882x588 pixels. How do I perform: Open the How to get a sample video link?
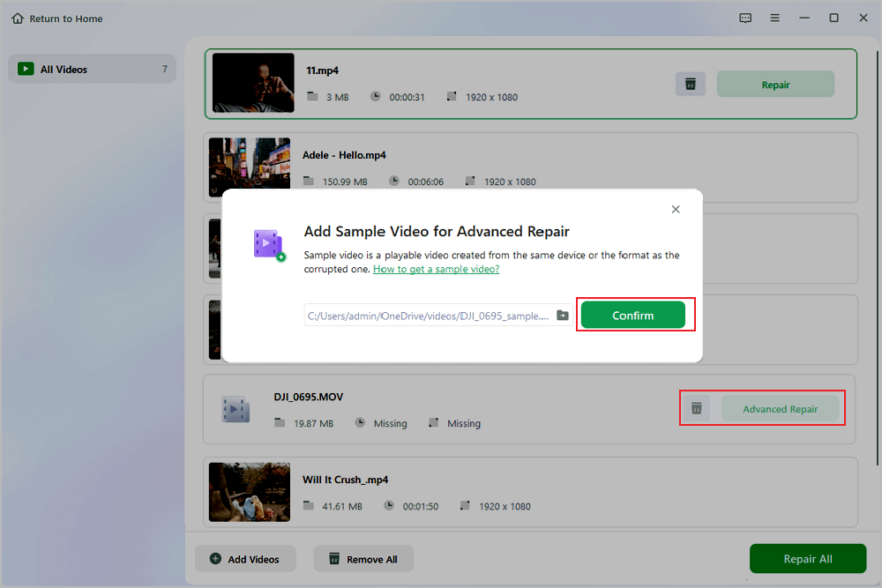click(x=436, y=269)
